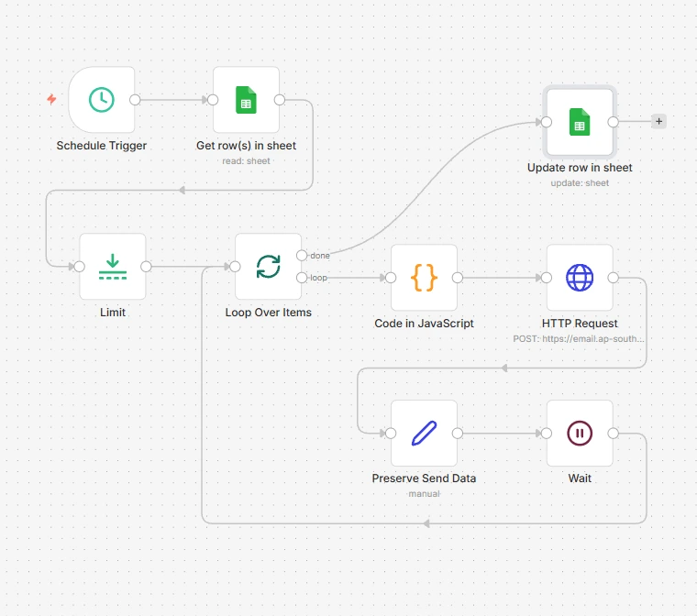This screenshot has height=616, width=697.
Task: Click the Code in JavaScript label
Action: pos(424,324)
